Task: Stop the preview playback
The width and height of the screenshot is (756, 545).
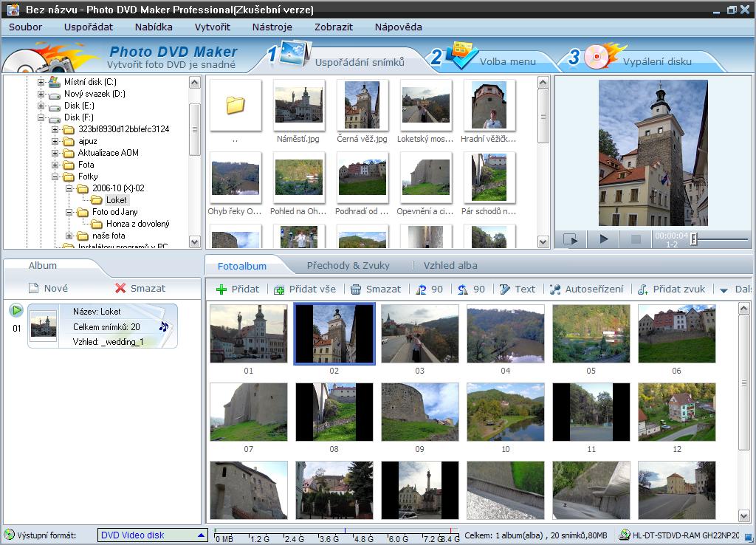Action: (x=636, y=239)
